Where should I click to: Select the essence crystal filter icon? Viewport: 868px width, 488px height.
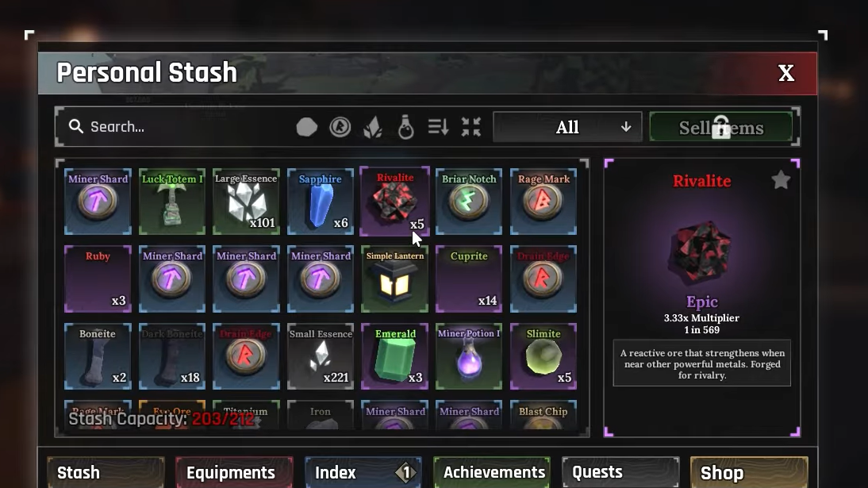tap(373, 128)
